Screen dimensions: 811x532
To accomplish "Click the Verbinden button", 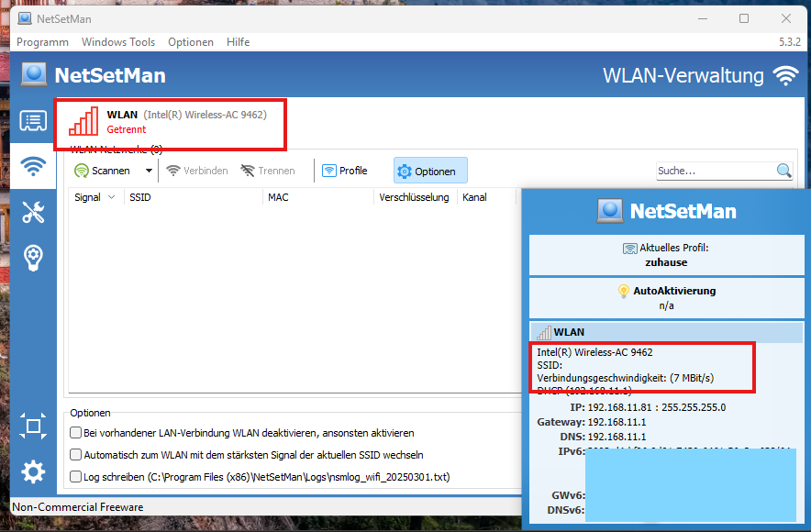I will (197, 171).
